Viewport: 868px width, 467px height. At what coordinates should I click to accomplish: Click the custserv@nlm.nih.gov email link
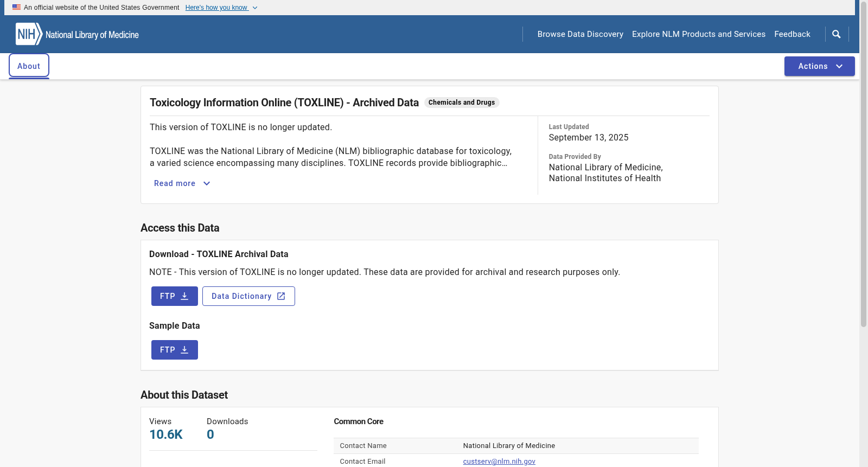click(499, 462)
